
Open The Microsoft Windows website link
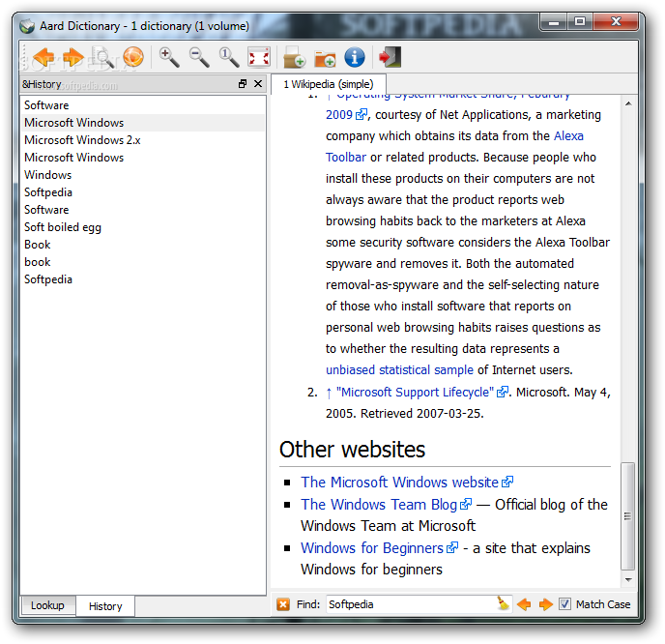click(x=399, y=483)
